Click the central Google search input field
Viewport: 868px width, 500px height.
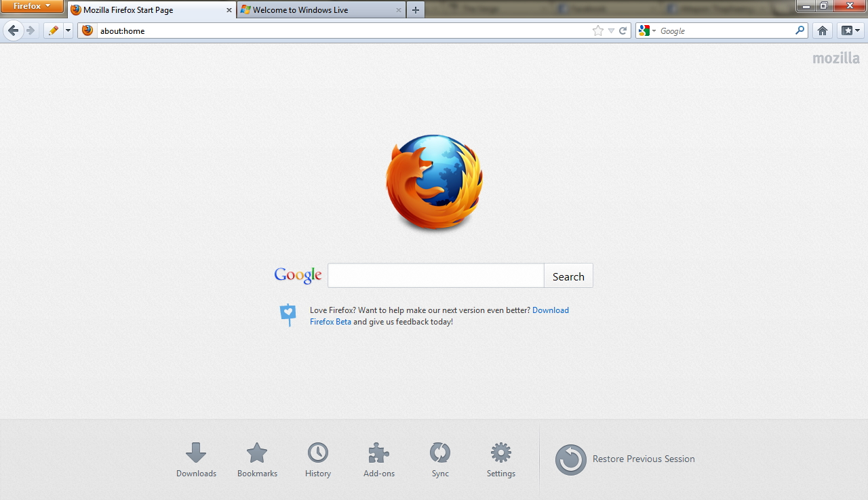coord(435,276)
